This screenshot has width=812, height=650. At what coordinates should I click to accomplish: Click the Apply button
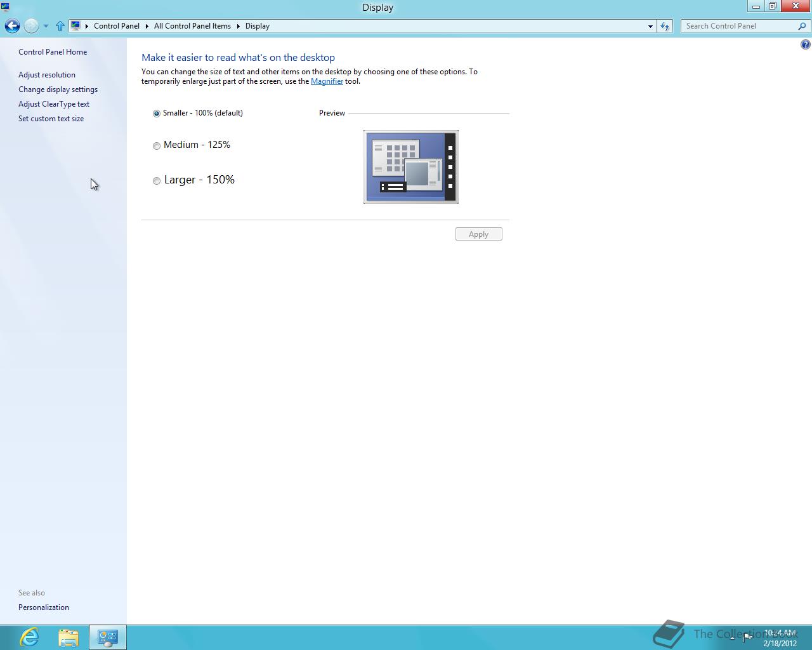[x=479, y=234]
